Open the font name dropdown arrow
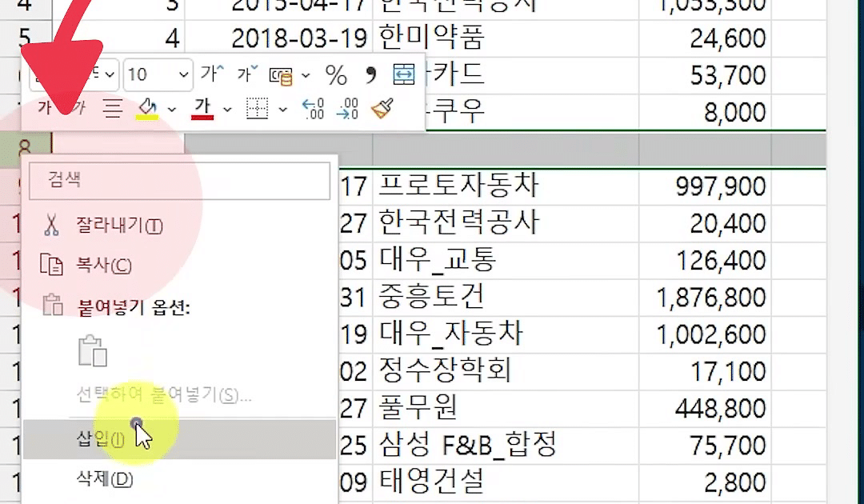The width and height of the screenshot is (864, 504). [110, 74]
